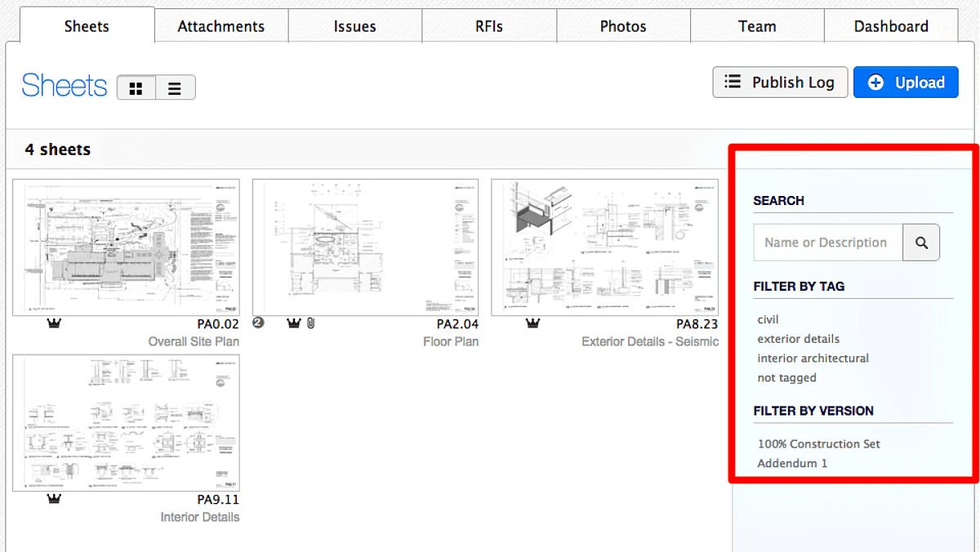The width and height of the screenshot is (980, 552).
Task: Click crown icon under PA9.11 sheet
Action: (x=55, y=500)
